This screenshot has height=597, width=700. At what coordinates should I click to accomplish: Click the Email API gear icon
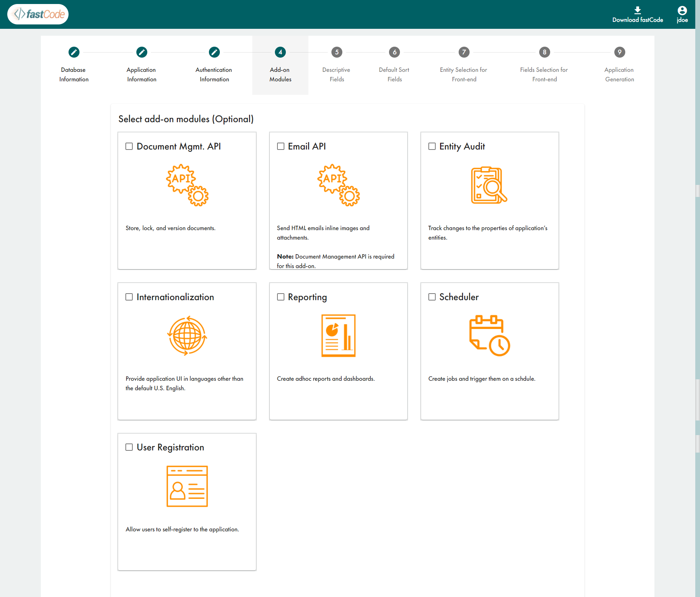(338, 185)
